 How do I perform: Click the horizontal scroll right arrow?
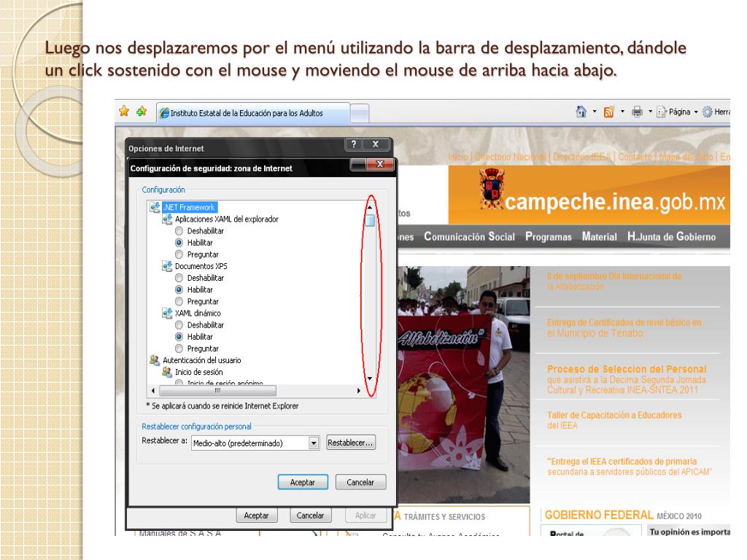[358, 391]
